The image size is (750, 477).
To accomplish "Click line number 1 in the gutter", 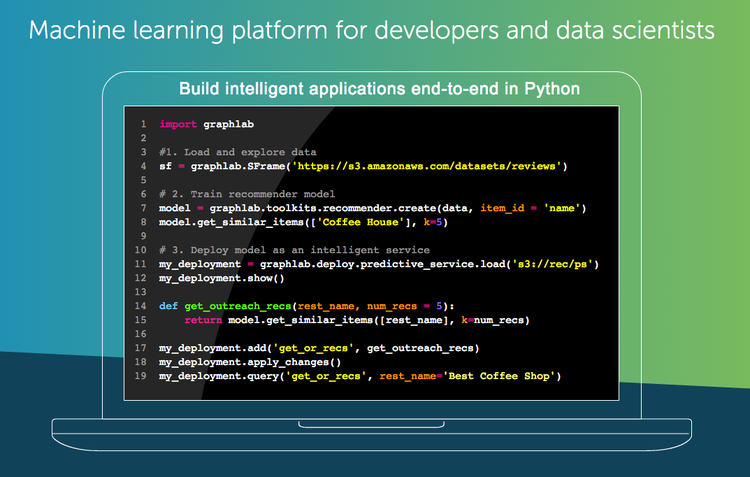I will pyautogui.click(x=144, y=125).
